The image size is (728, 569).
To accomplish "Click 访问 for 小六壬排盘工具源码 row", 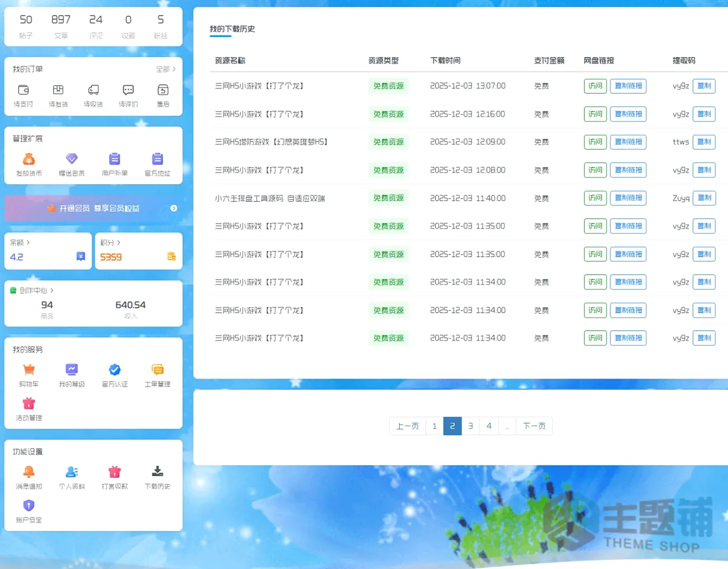I will pos(595,198).
